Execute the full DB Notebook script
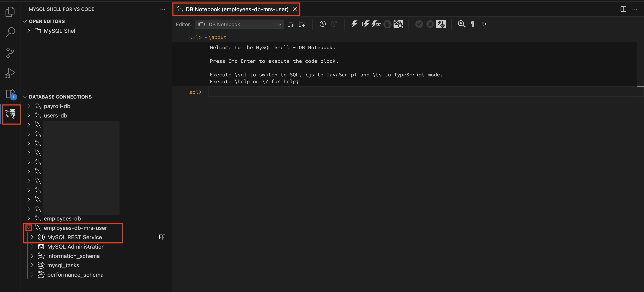The height and width of the screenshot is (292, 644). tap(354, 24)
